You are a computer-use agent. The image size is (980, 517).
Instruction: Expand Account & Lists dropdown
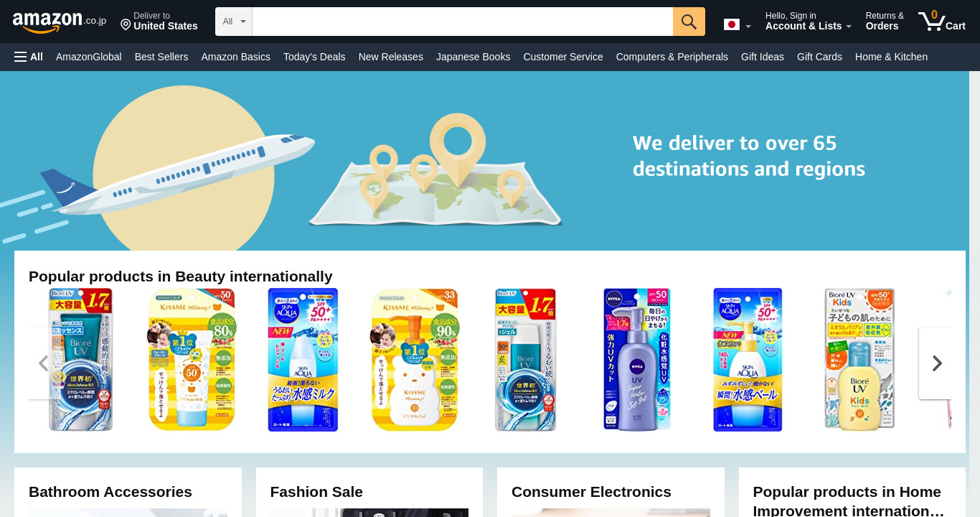[x=809, y=21]
